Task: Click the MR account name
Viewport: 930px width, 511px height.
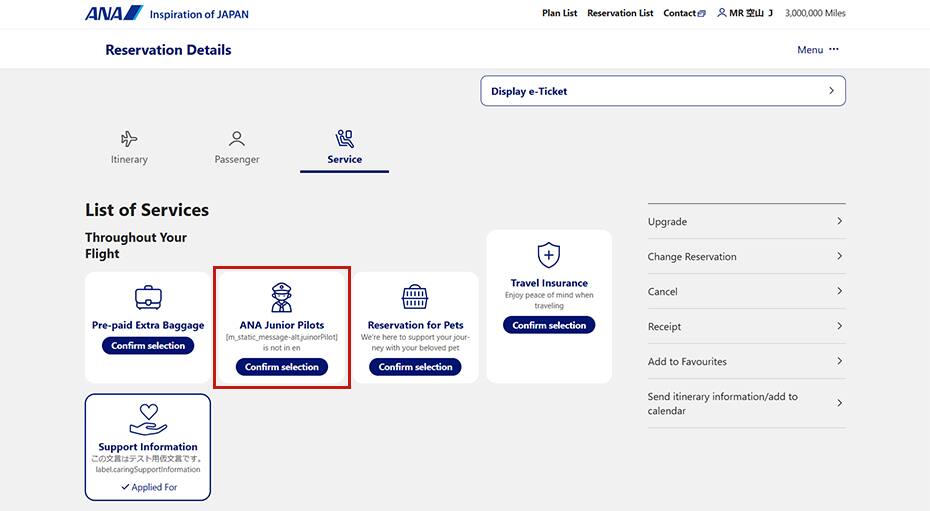Action: pyautogui.click(x=751, y=13)
